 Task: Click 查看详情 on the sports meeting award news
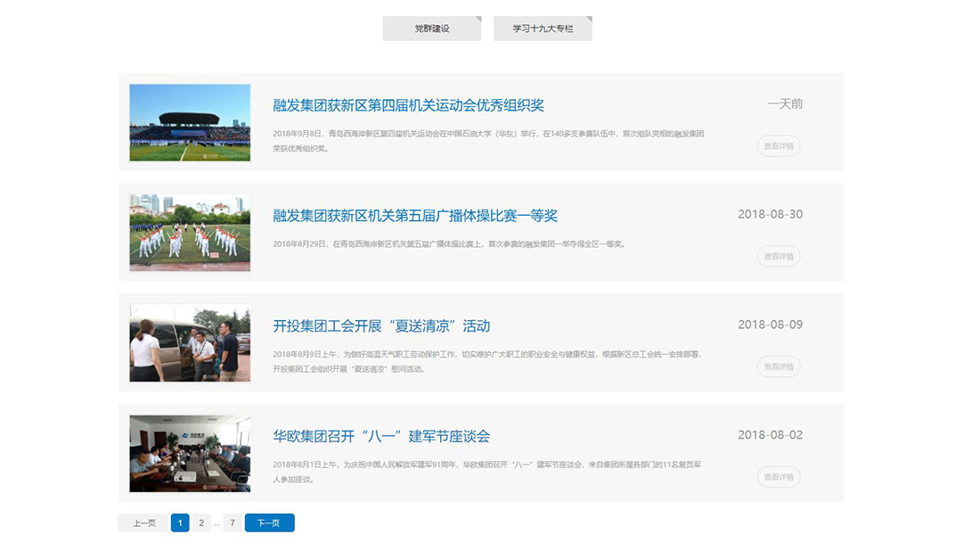click(779, 145)
